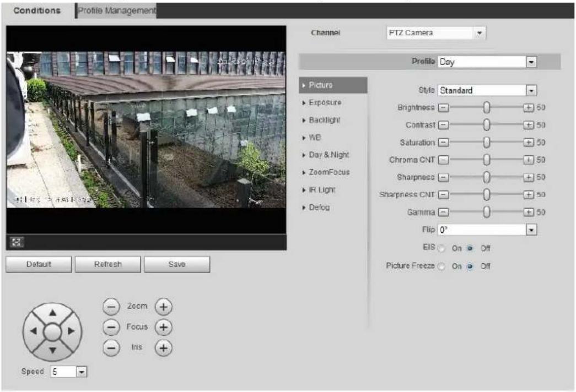The image size is (576, 392).
Task: Decrease Brightness with minus icon
Action: tap(444, 107)
